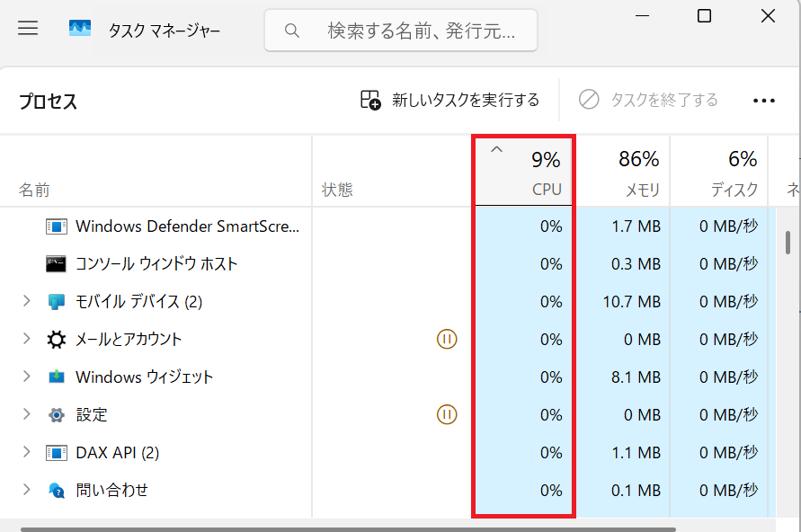Select the モバイル デバイス process icon

pyautogui.click(x=56, y=301)
